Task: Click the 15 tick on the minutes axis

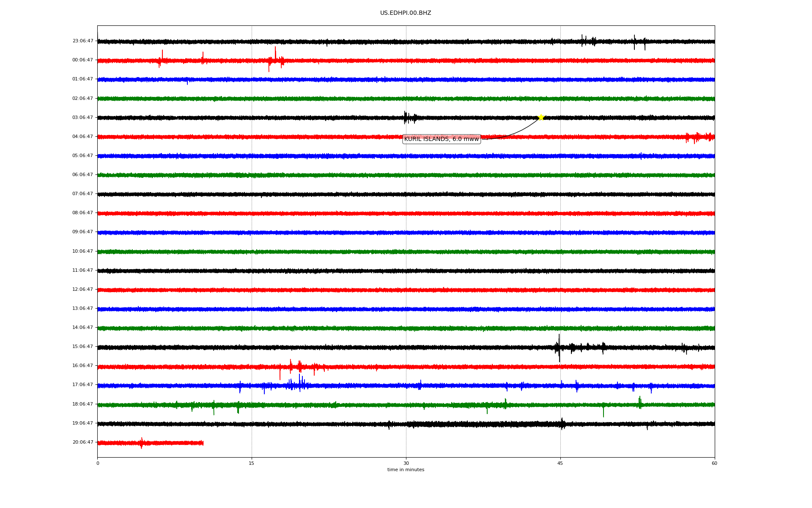Action: click(x=252, y=463)
